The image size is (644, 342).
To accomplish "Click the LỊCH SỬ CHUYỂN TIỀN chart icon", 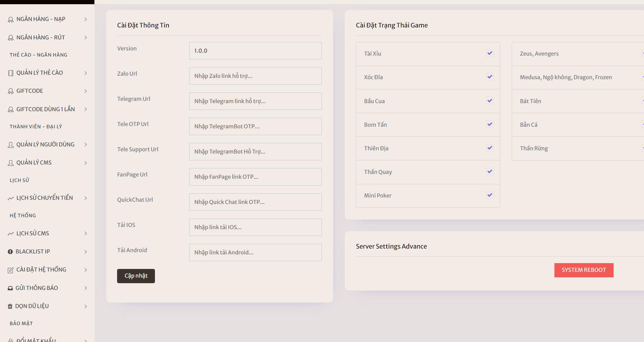I will coord(11,198).
